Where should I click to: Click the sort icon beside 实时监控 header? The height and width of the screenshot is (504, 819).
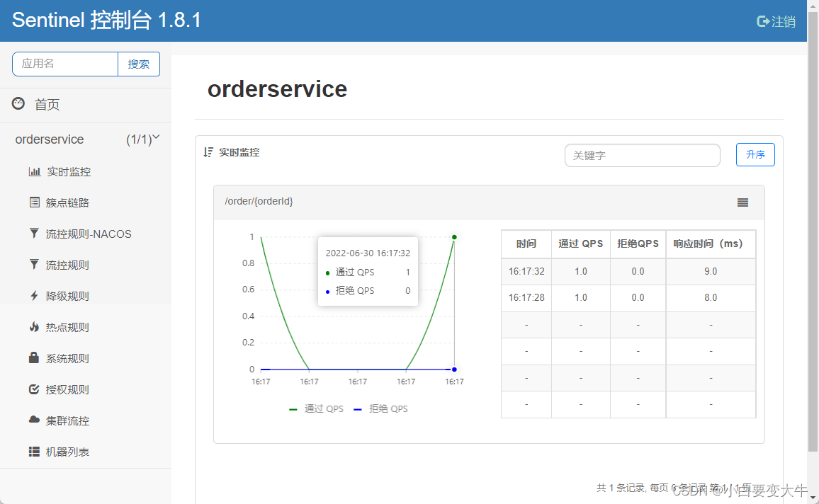pyautogui.click(x=208, y=151)
